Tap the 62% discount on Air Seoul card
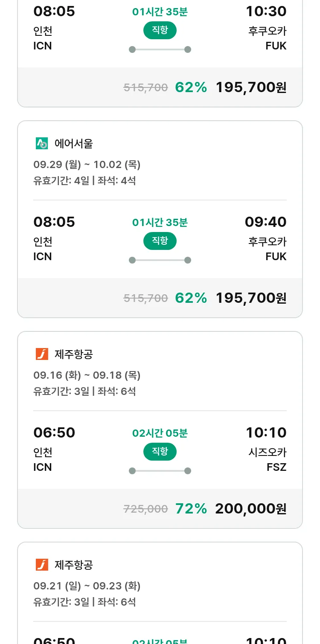The image size is (320, 644). click(191, 298)
